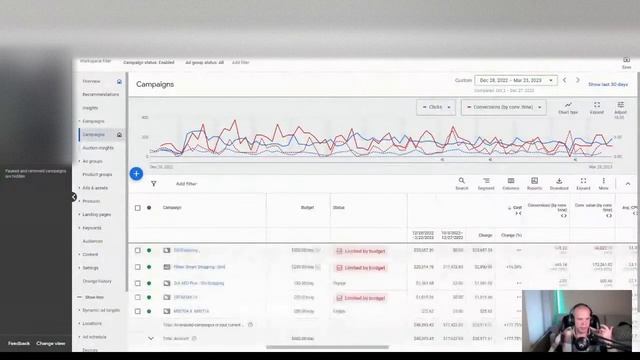The image size is (640, 360).
Task: Expand the table using toolbar Expand icon
Action: pyautogui.click(x=583, y=184)
